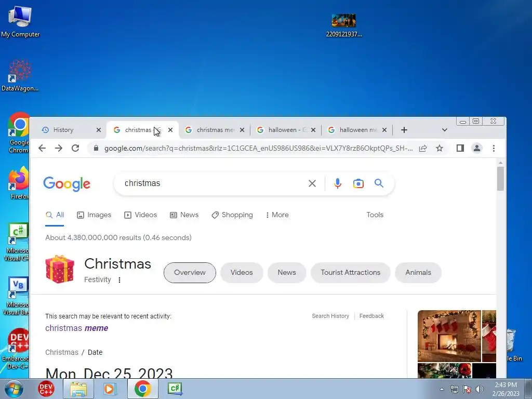Viewport: 532px width, 399px height.
Task: Open the christmas meme suggestion link
Action: click(x=77, y=328)
